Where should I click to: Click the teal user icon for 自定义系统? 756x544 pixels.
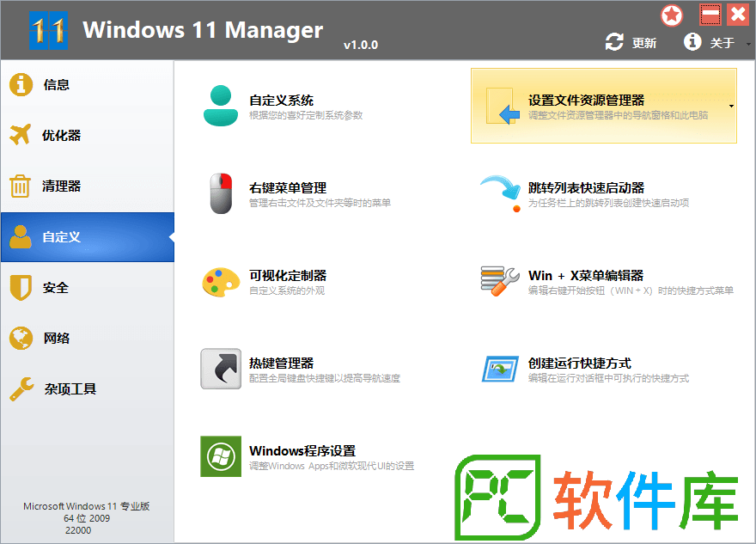pos(221,106)
